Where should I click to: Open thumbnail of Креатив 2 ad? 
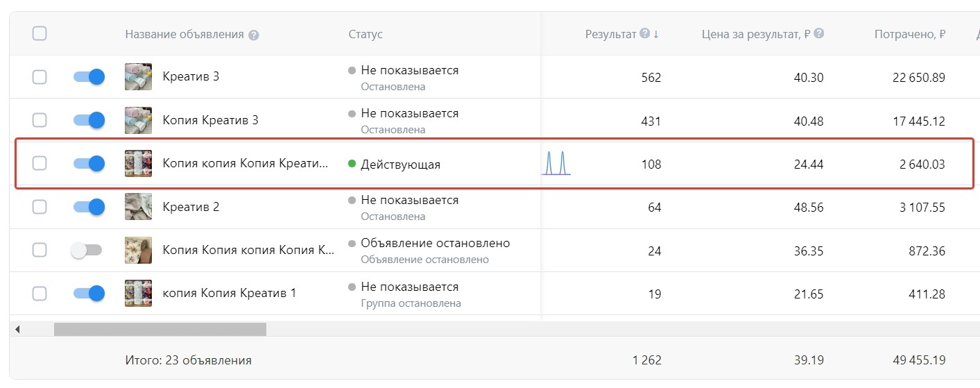[138, 207]
